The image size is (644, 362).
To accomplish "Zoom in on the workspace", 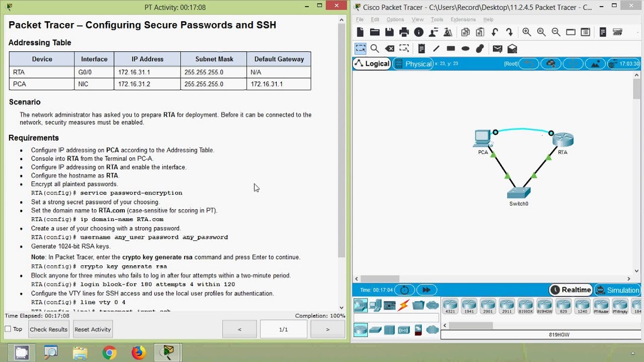I will pos(527,32).
